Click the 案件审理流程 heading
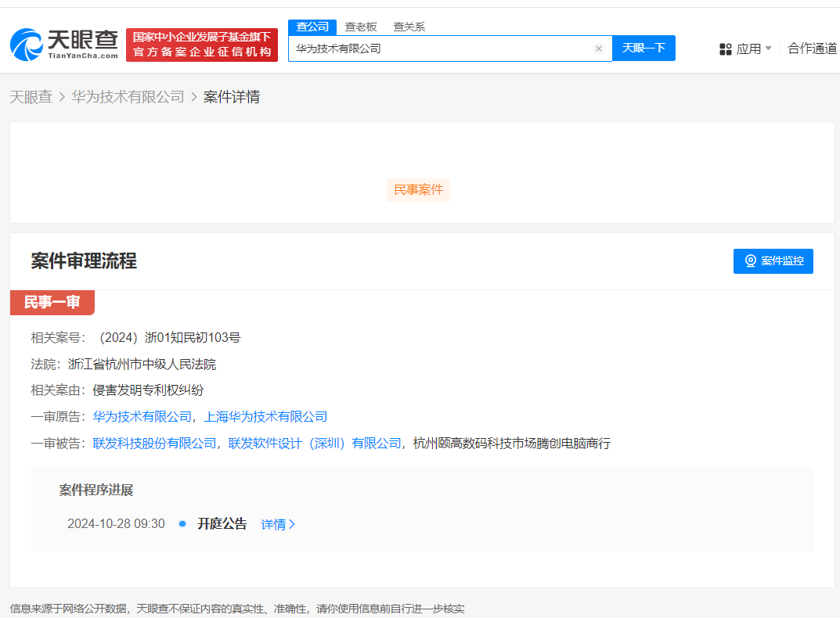The height and width of the screenshot is (618, 840). [84, 261]
